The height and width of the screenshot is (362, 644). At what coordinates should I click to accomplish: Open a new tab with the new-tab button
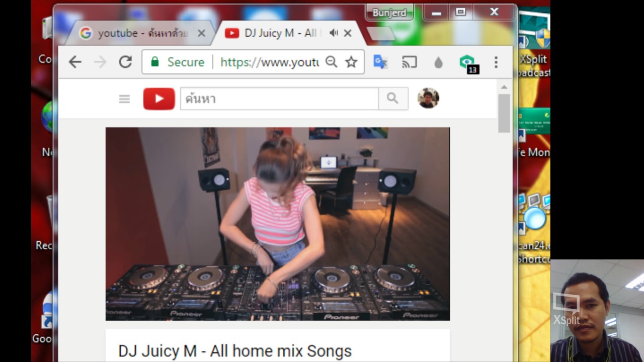pyautogui.click(x=381, y=34)
